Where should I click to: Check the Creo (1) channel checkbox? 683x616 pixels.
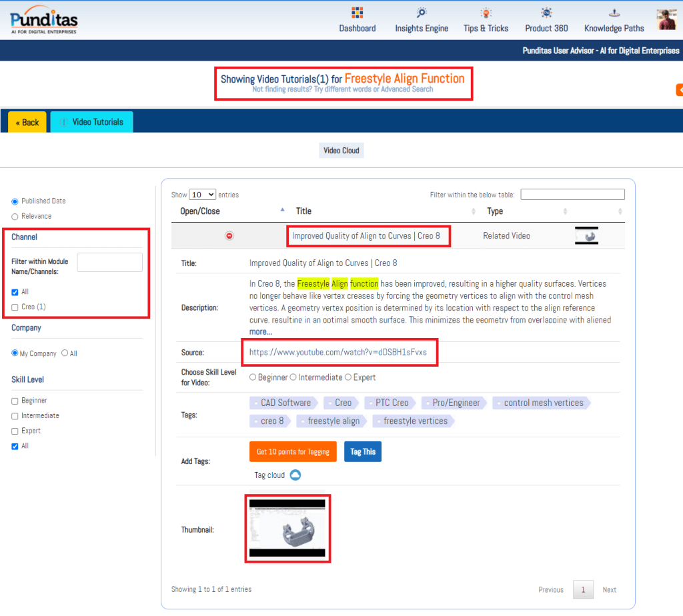point(15,307)
